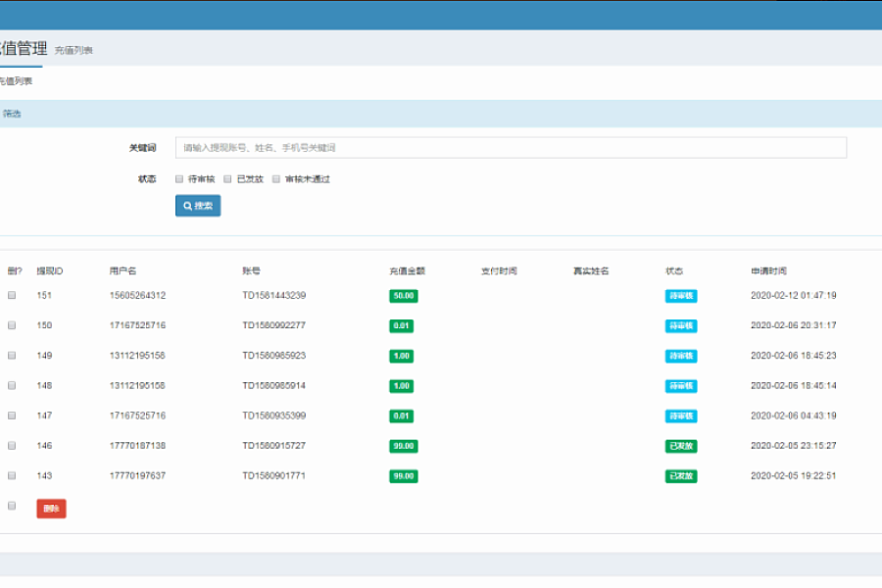
Task: Click the 待审核 status badge in row 151
Action: coord(681,296)
